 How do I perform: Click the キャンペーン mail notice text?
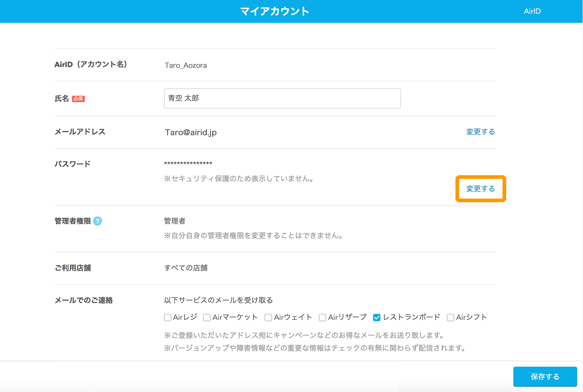(x=305, y=335)
